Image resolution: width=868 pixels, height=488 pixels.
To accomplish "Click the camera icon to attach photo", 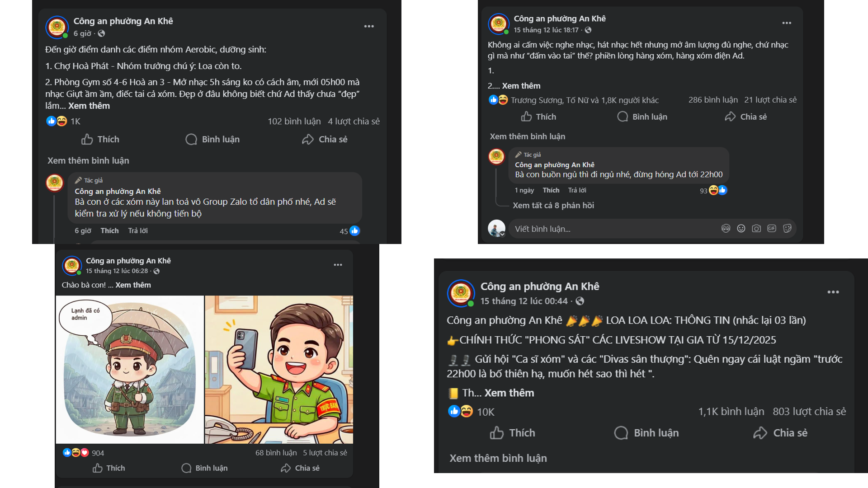I will coord(756,229).
